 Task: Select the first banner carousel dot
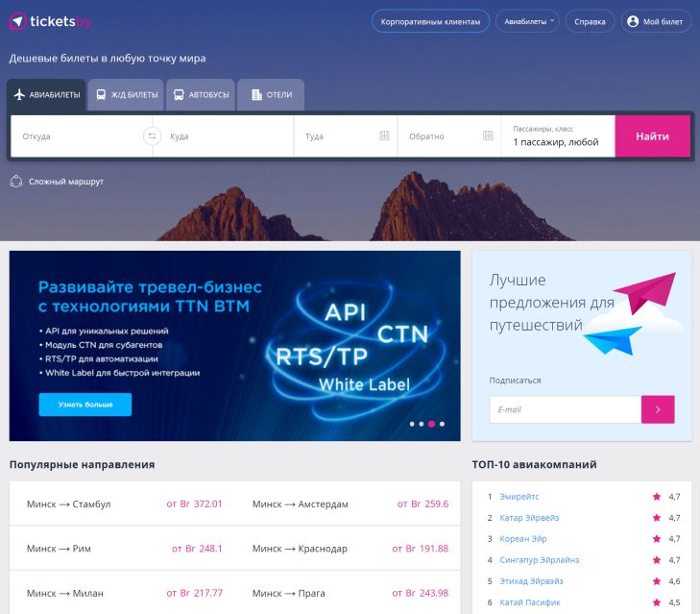coord(412,424)
